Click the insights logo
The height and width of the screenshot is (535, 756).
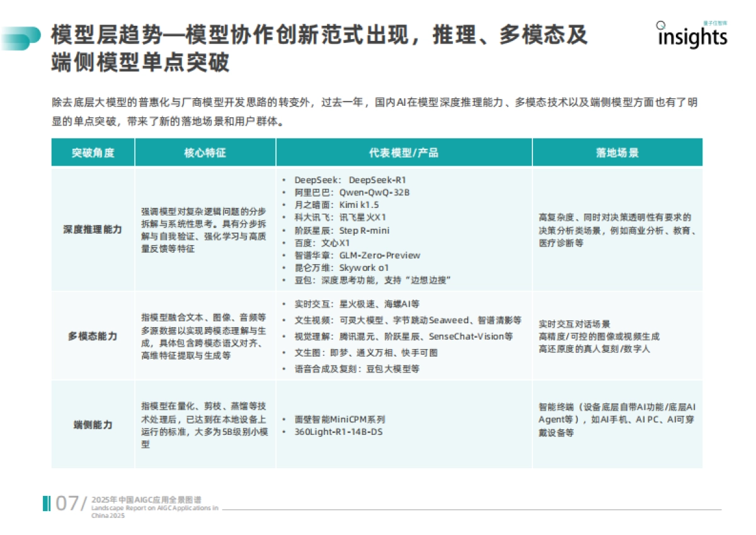[x=693, y=37]
